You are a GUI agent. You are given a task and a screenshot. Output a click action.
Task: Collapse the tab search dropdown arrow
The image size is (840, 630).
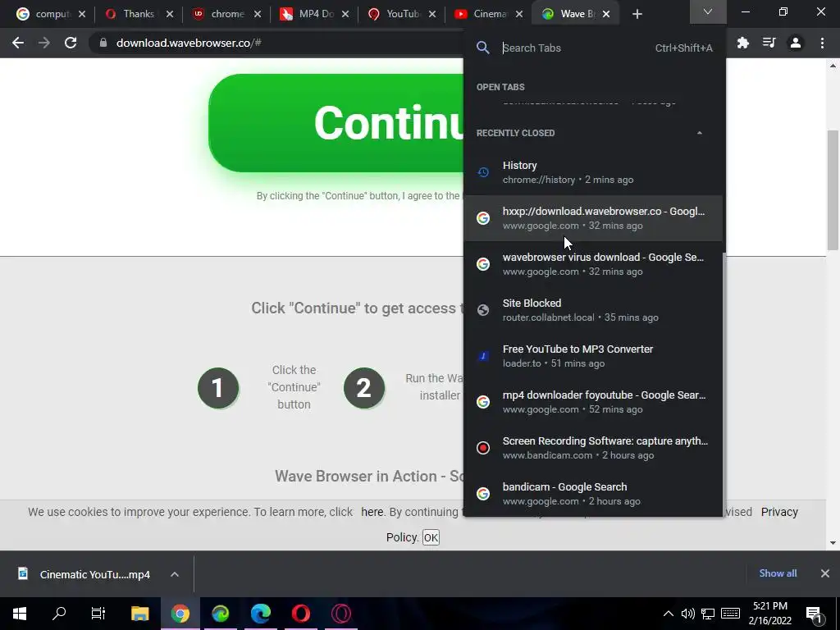pyautogui.click(x=708, y=11)
